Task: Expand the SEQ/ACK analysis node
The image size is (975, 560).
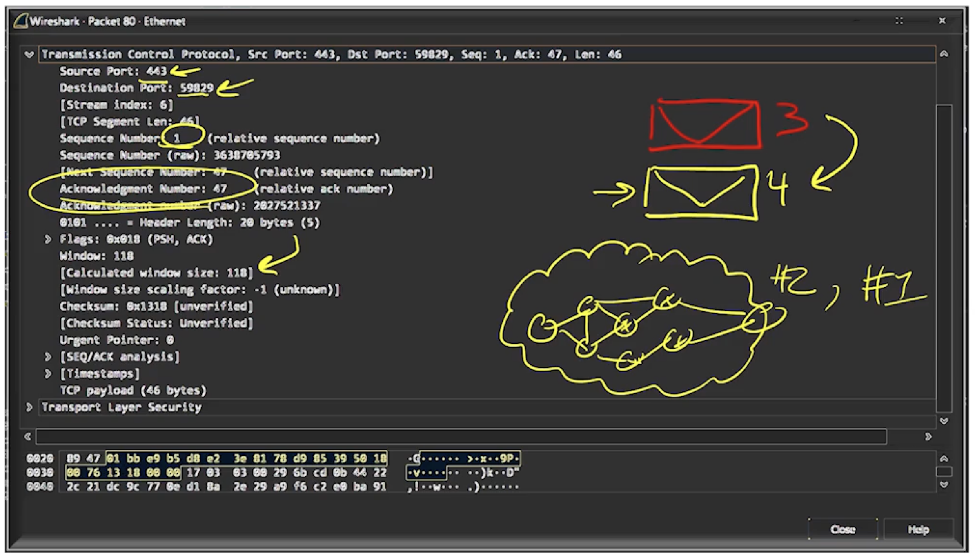Action: coord(48,357)
